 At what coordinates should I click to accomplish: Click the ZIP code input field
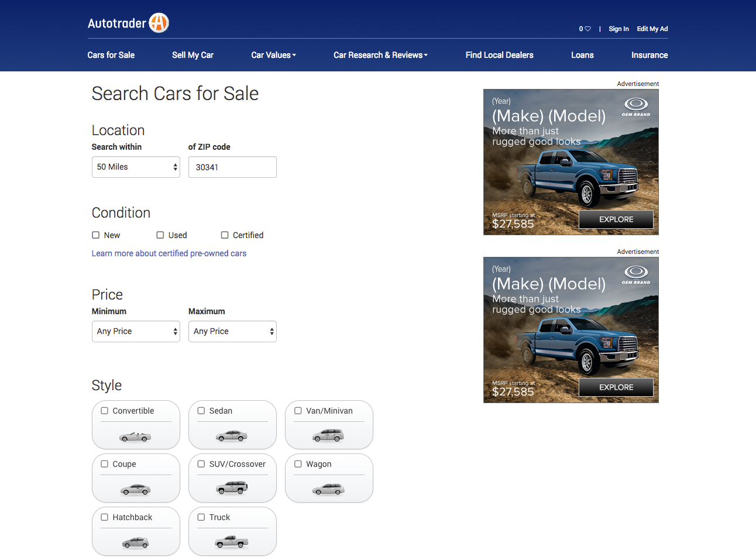[232, 167]
